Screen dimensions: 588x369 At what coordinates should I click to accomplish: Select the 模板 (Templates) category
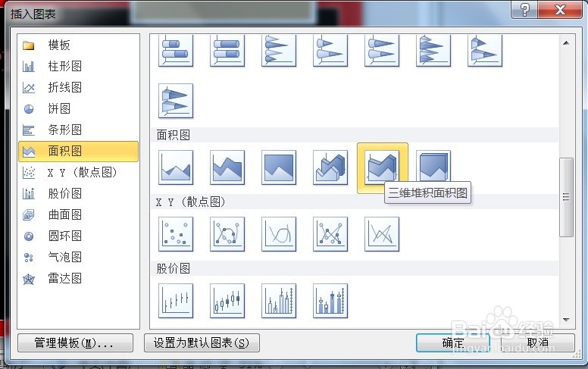pyautogui.click(x=78, y=45)
